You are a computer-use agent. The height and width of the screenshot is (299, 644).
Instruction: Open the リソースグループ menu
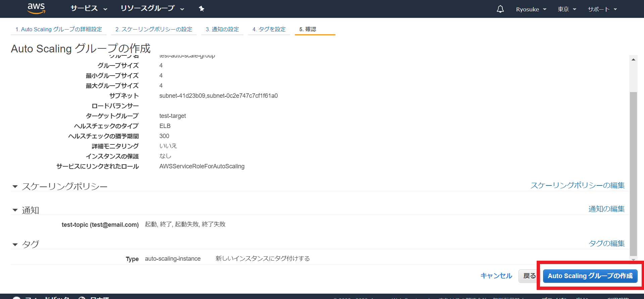(x=152, y=8)
